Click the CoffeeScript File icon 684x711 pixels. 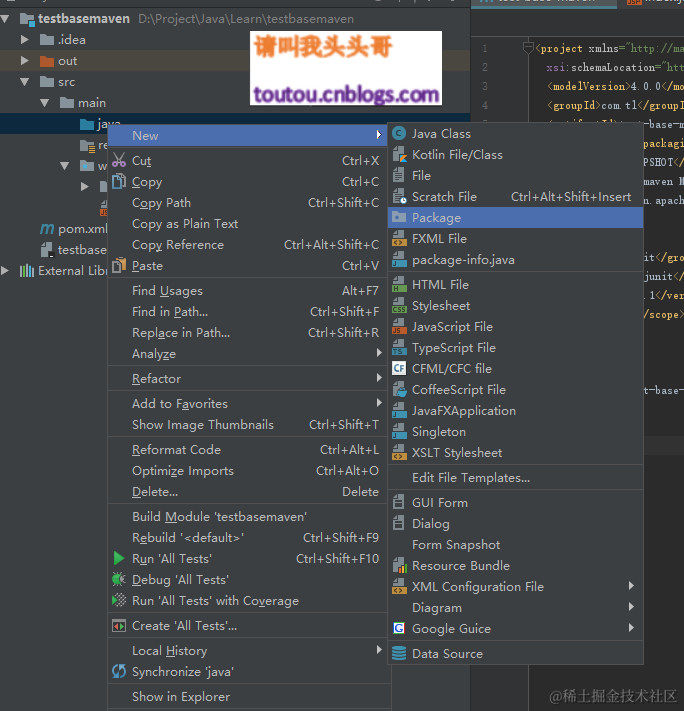pyautogui.click(x=399, y=390)
